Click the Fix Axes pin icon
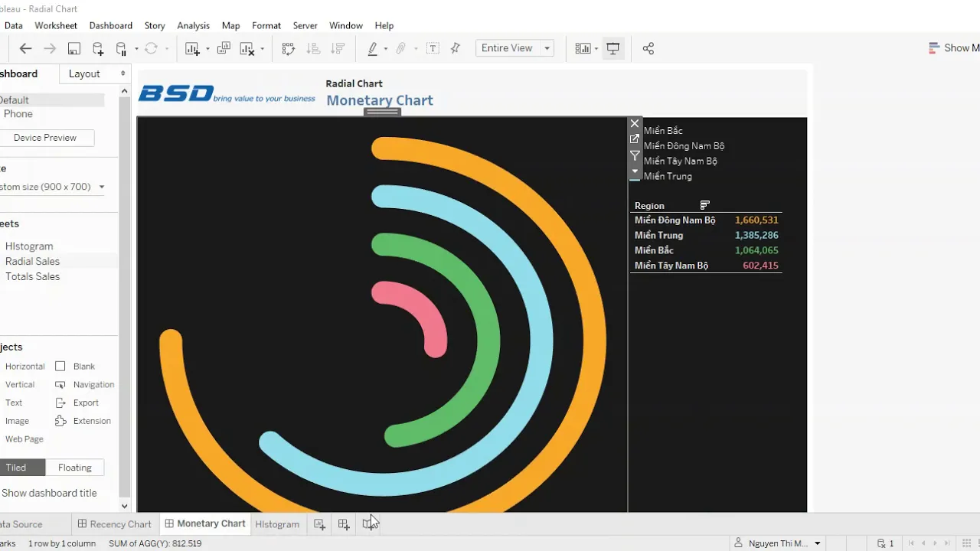 coord(456,48)
